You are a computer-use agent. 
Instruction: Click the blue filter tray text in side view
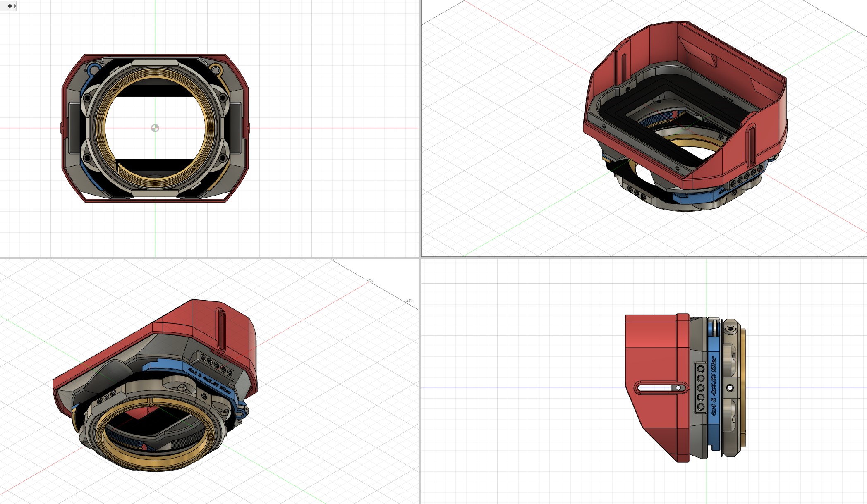click(714, 386)
